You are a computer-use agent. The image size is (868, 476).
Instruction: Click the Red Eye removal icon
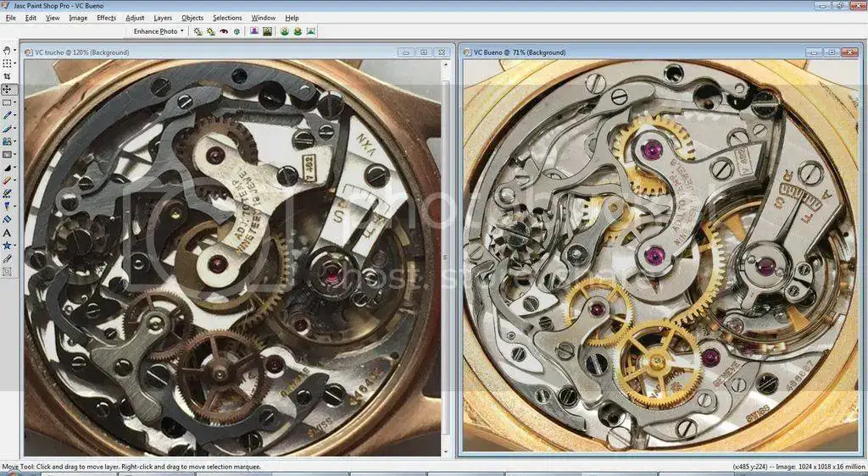tap(224, 31)
